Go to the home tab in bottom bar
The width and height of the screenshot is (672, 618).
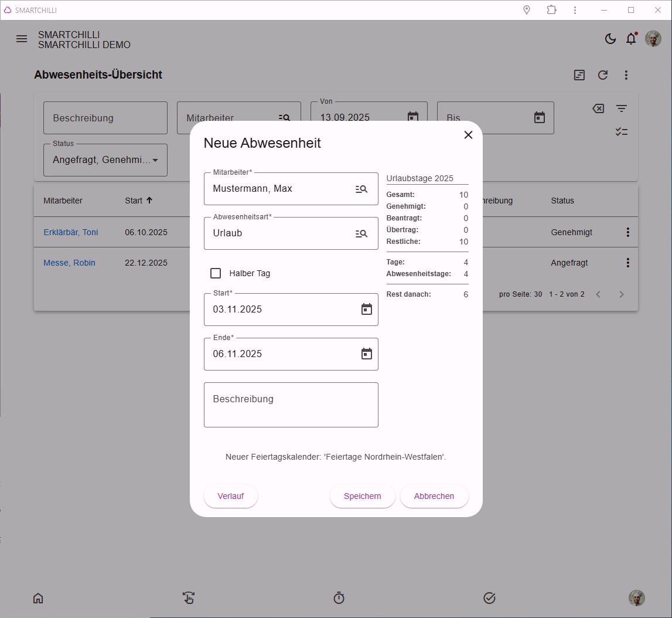tap(38, 598)
